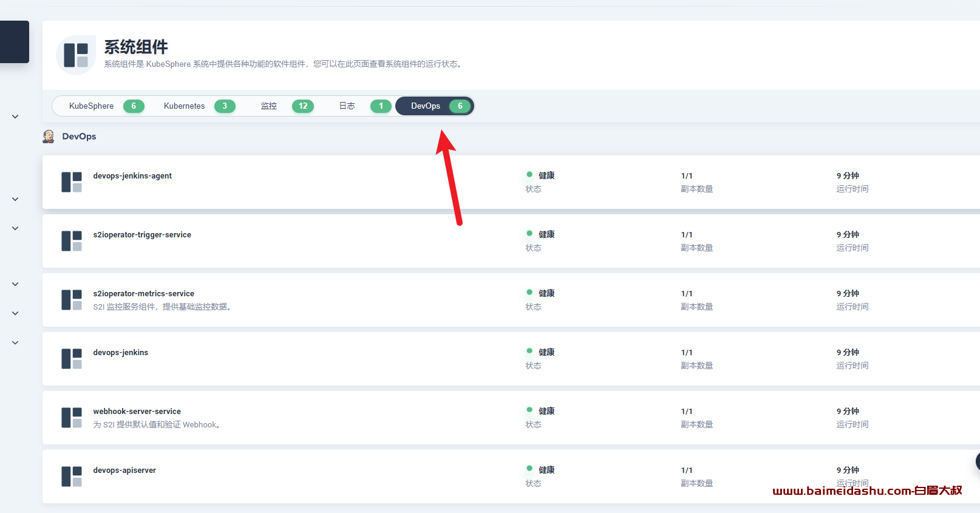Open the s2ioperator-metrics-service component

144,294
